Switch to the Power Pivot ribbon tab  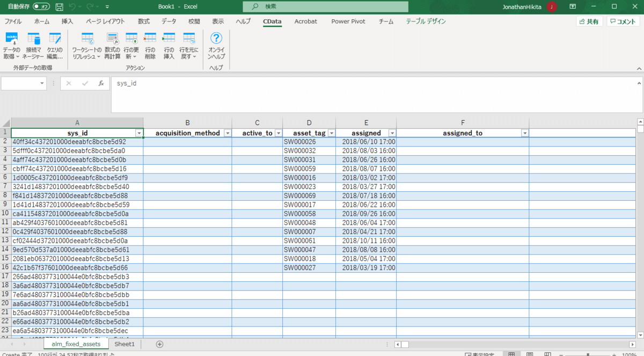click(x=348, y=21)
